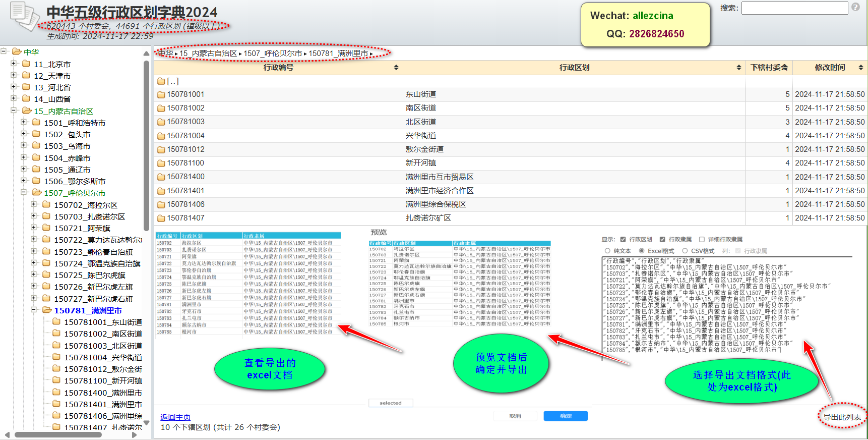Click the folder icon for 150781001
Image resolution: width=868 pixels, height=440 pixels.
pos(161,95)
